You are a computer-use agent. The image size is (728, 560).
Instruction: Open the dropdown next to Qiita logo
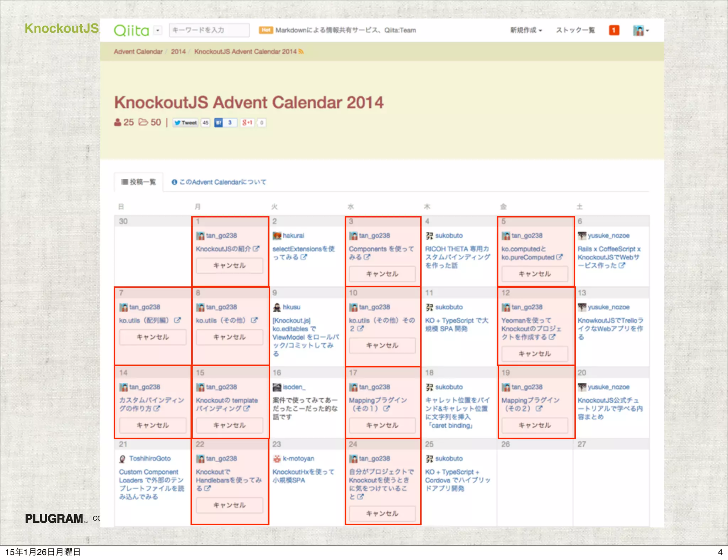157,31
